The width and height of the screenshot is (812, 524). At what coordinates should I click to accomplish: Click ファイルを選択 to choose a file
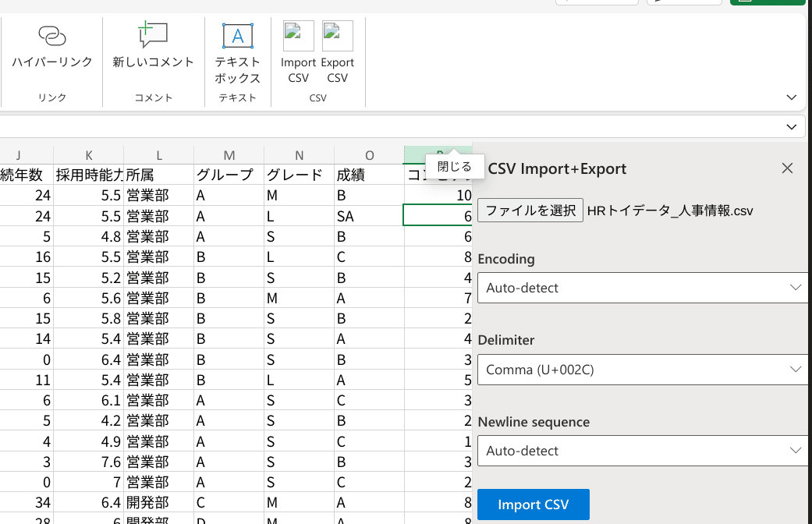pos(530,210)
